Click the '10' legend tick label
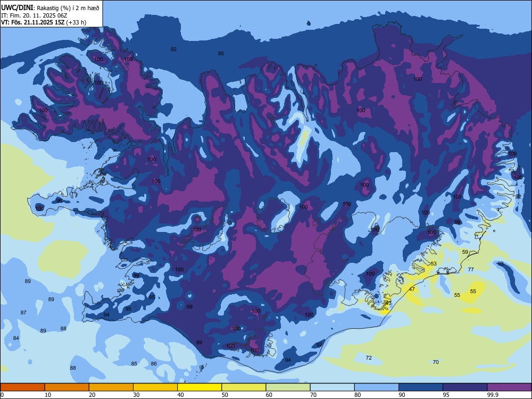Image resolution: width=532 pixels, height=399 pixels. [48, 395]
